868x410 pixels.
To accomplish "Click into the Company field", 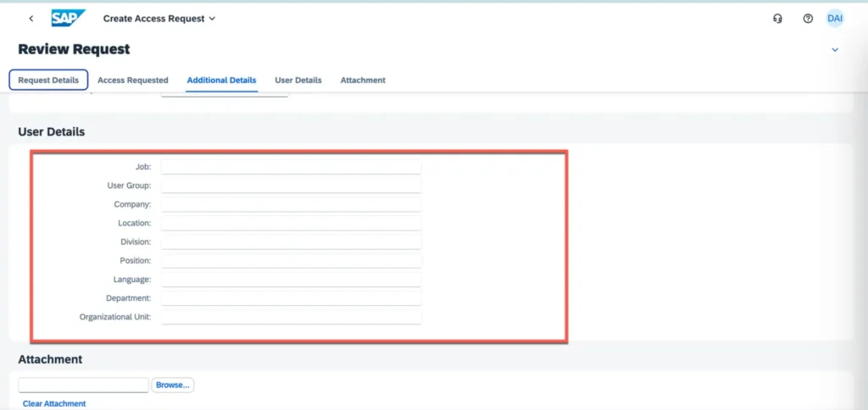I will click(291, 205).
